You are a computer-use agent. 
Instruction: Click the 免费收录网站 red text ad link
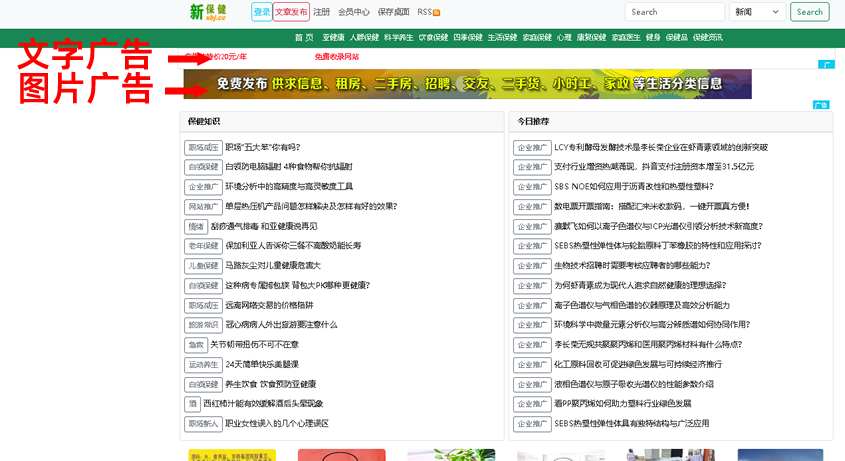(337, 57)
